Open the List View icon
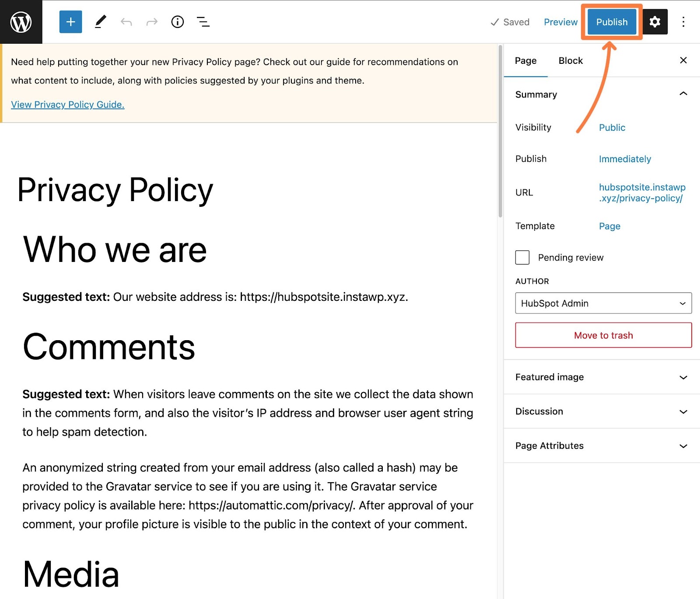 click(x=203, y=22)
